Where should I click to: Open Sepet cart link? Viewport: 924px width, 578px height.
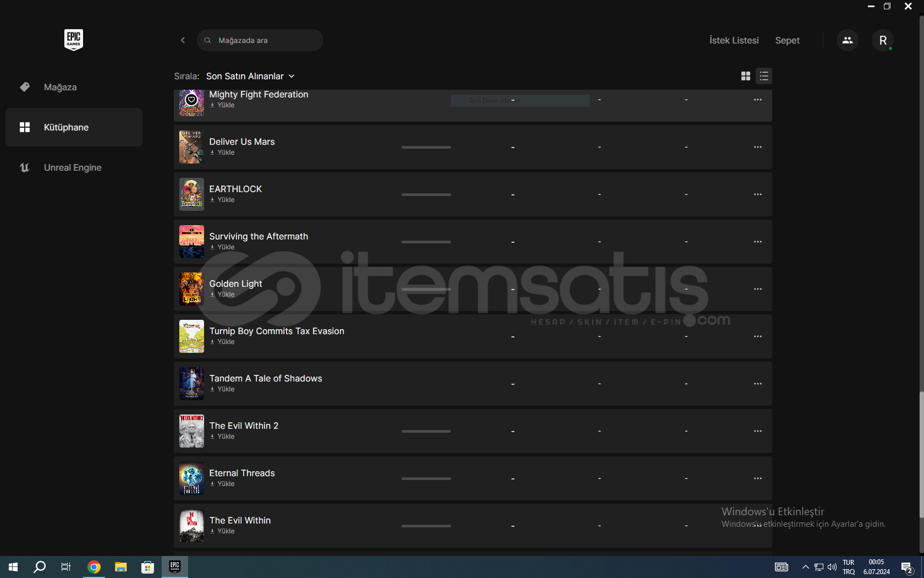click(x=787, y=40)
